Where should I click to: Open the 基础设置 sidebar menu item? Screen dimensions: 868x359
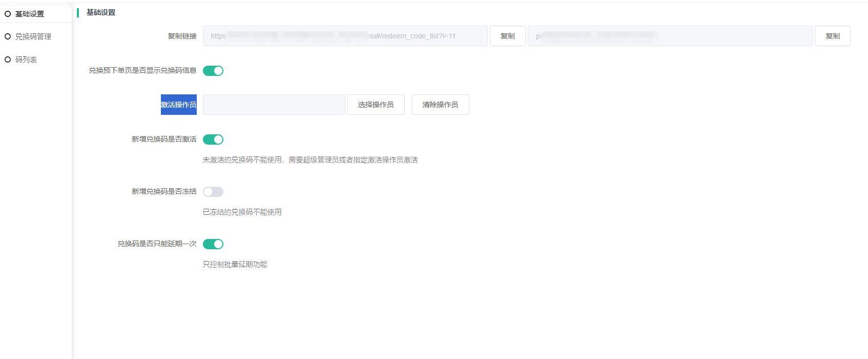click(x=30, y=14)
